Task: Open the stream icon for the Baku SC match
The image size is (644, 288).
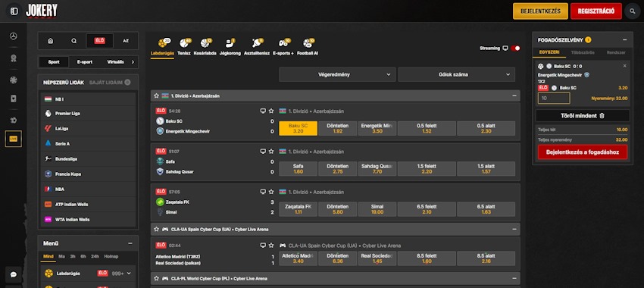Action: (x=263, y=111)
